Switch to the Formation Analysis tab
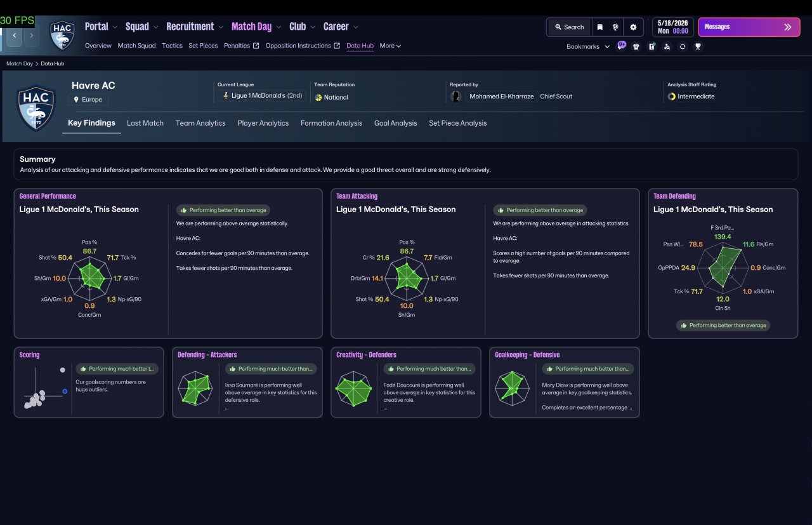Screen dimensions: 812x525 [x=331, y=123]
